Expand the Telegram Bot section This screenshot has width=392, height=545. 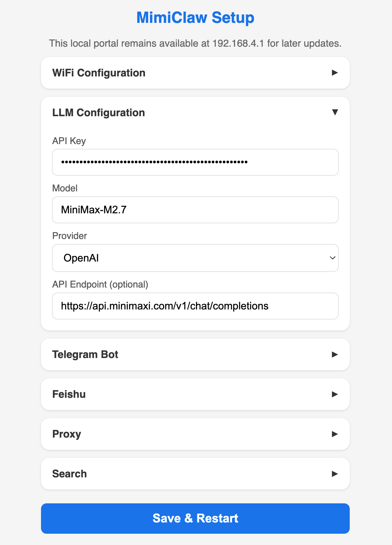pos(195,354)
